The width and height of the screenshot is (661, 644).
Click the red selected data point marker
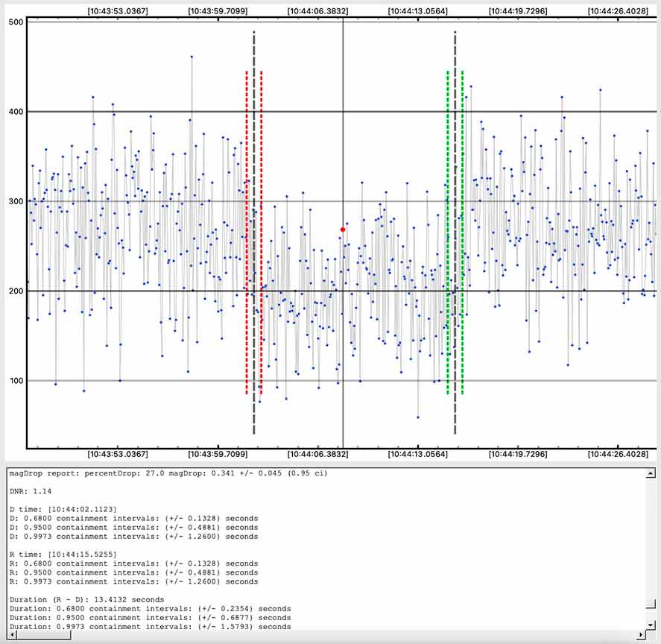click(x=343, y=230)
